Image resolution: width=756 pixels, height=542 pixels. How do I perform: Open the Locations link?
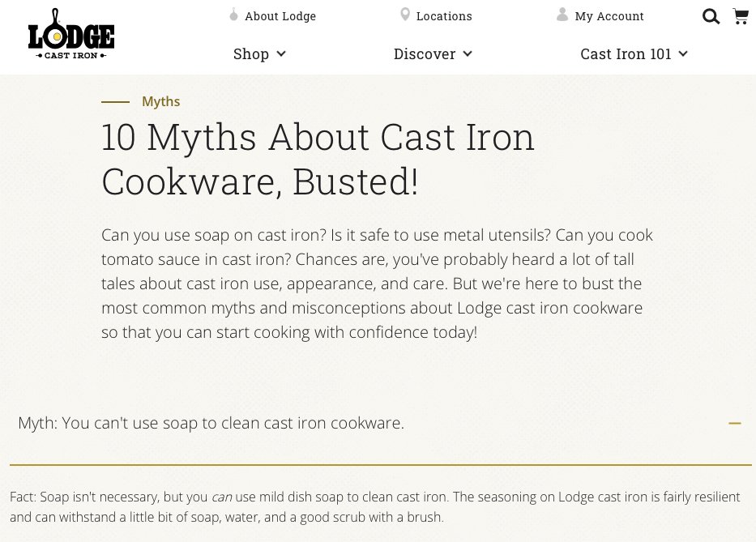click(x=444, y=16)
